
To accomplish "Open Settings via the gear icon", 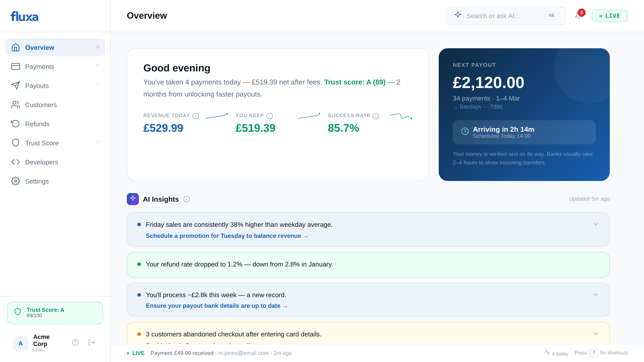I will [x=15, y=181].
